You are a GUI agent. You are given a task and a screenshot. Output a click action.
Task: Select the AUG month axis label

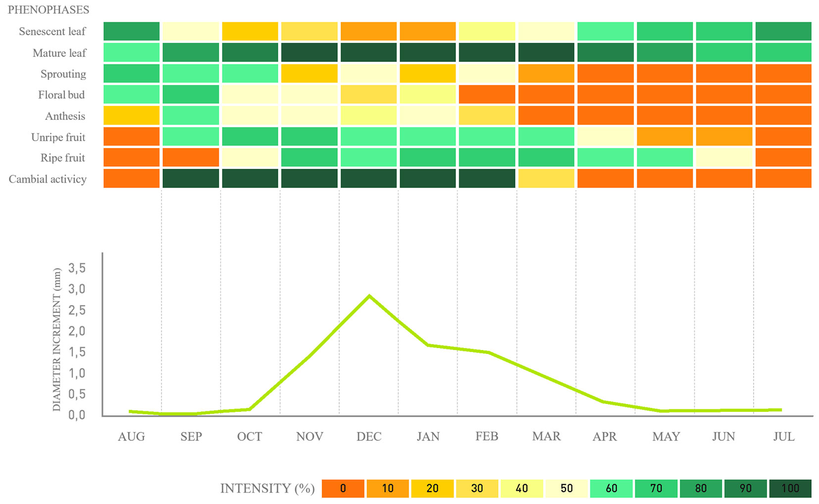131,436
